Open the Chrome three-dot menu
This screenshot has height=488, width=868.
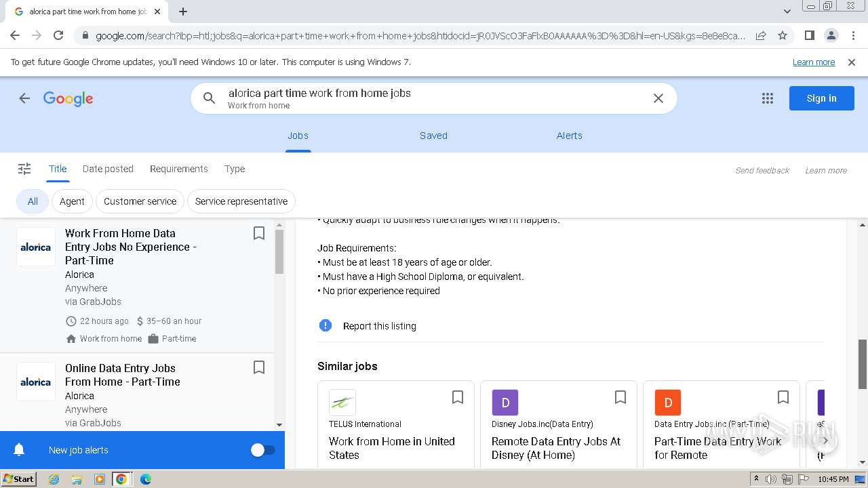pyautogui.click(x=852, y=35)
